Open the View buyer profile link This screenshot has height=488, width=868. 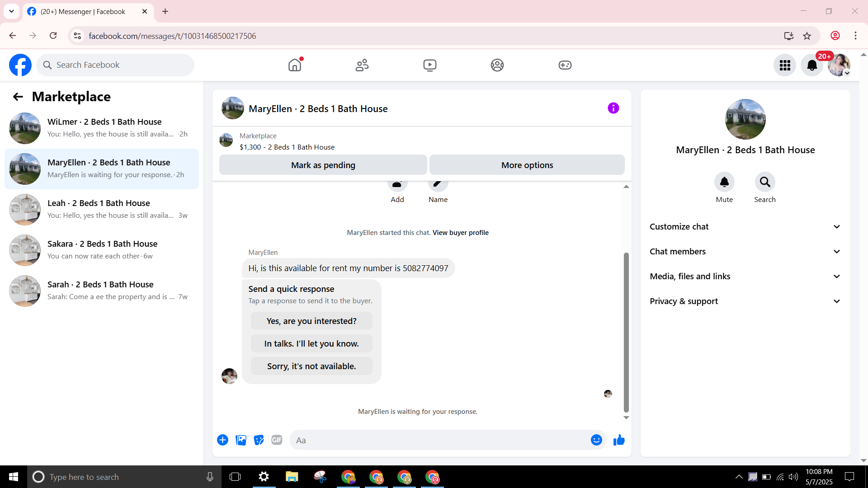click(460, 233)
